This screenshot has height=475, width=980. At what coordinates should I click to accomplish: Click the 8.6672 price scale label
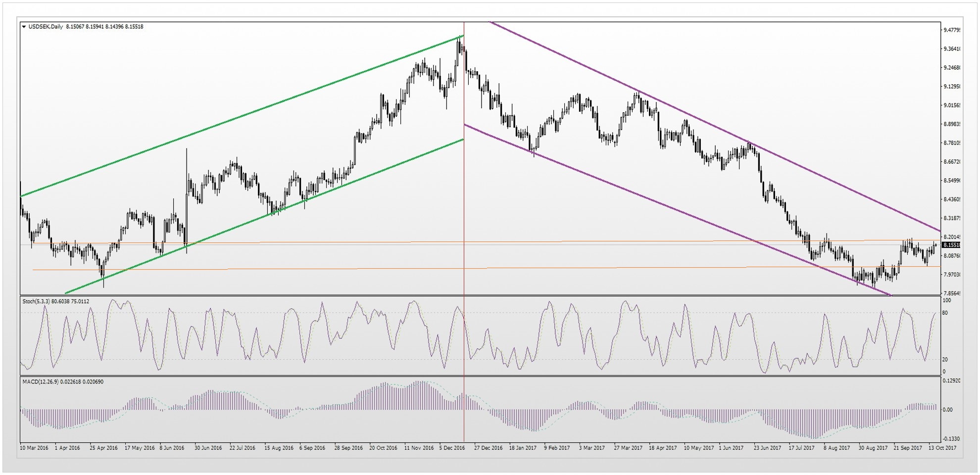point(952,161)
